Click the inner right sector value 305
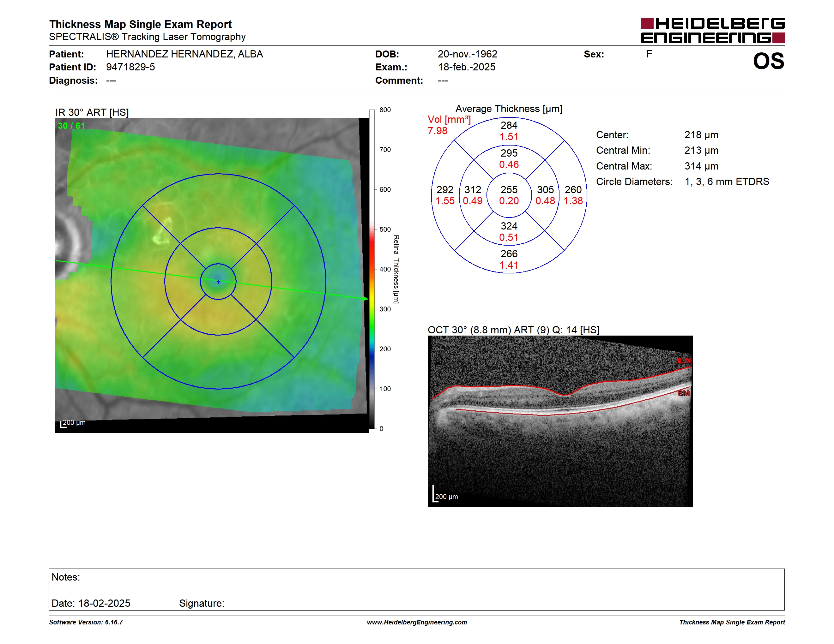Screen dimensions: 834x644 [x=545, y=190]
